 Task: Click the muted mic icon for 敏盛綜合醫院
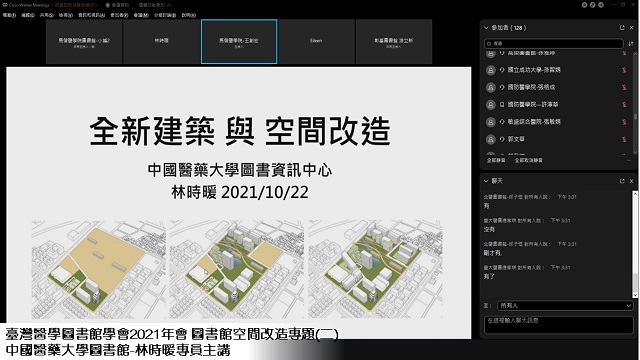click(x=624, y=122)
